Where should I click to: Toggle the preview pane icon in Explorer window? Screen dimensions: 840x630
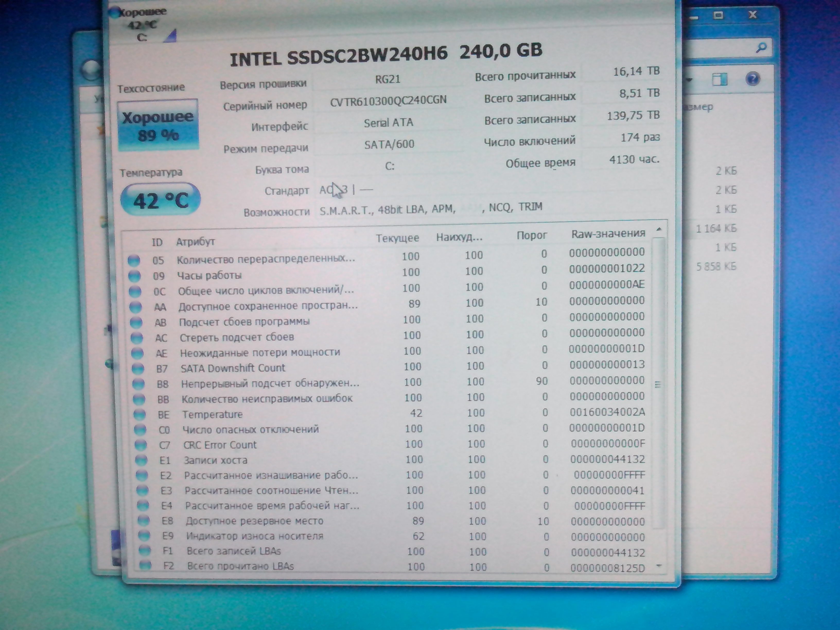(719, 79)
